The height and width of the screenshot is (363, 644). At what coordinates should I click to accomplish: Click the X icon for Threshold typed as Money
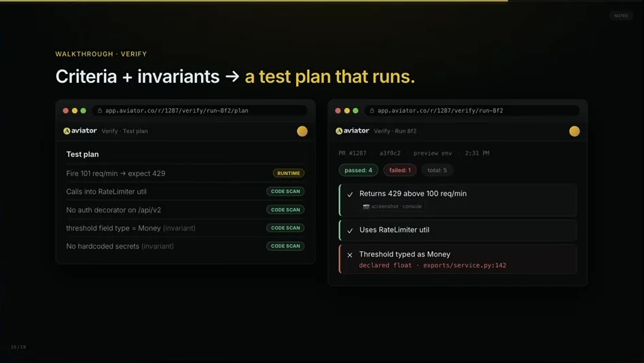[x=350, y=255]
